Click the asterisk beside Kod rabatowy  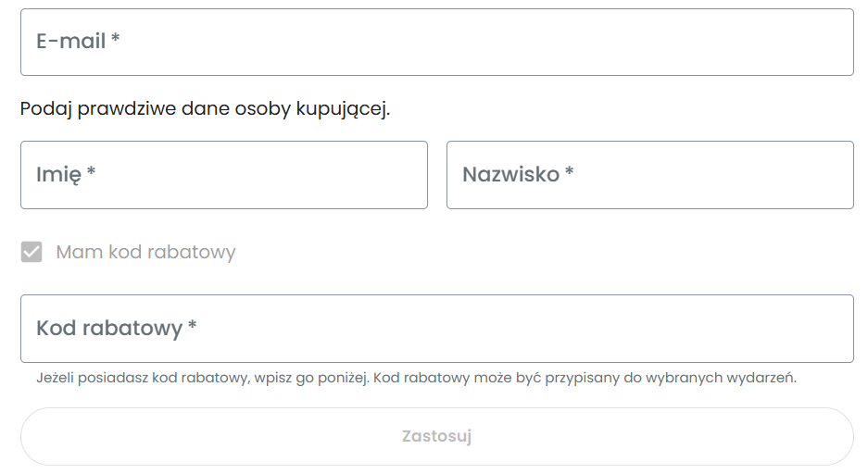193,327
